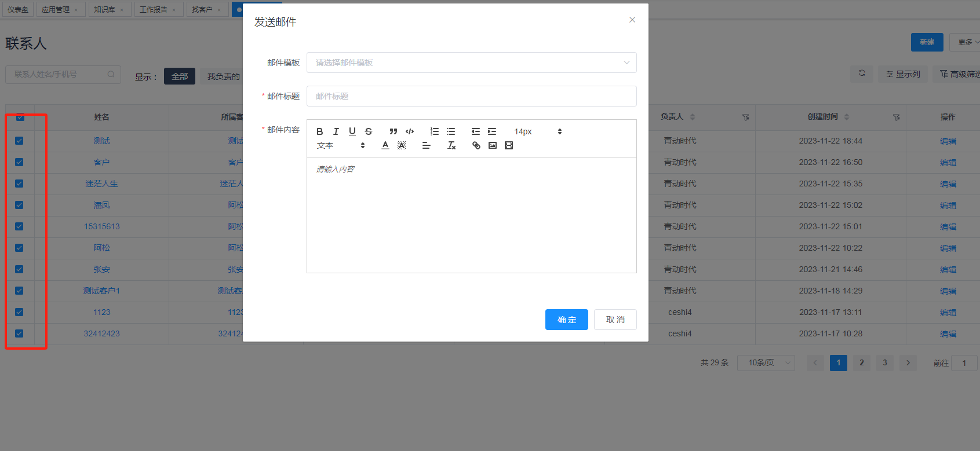This screenshot has width=980, height=451.
Task: Toggle bold formatting in email editor
Action: [x=319, y=131]
